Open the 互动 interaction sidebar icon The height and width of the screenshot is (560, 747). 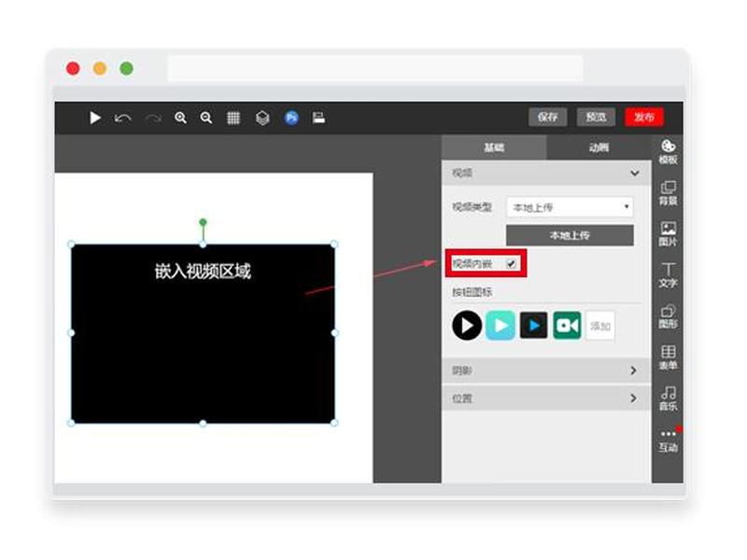pyautogui.click(x=668, y=441)
